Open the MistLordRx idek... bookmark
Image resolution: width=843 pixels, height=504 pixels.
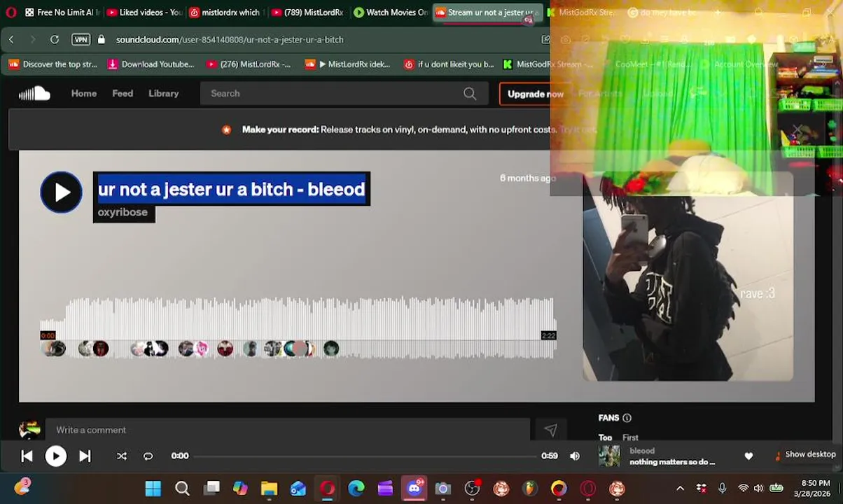(348, 64)
